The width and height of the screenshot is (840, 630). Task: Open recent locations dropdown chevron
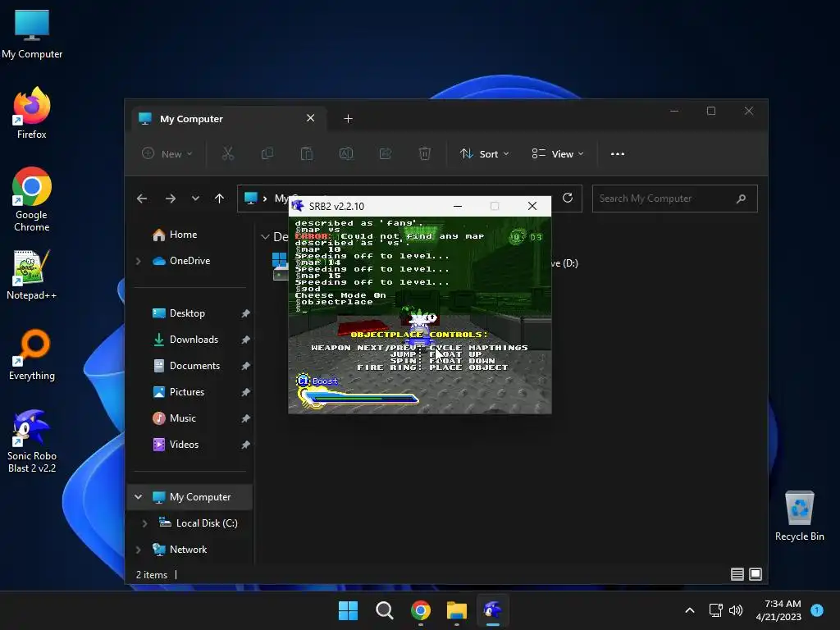195,199
